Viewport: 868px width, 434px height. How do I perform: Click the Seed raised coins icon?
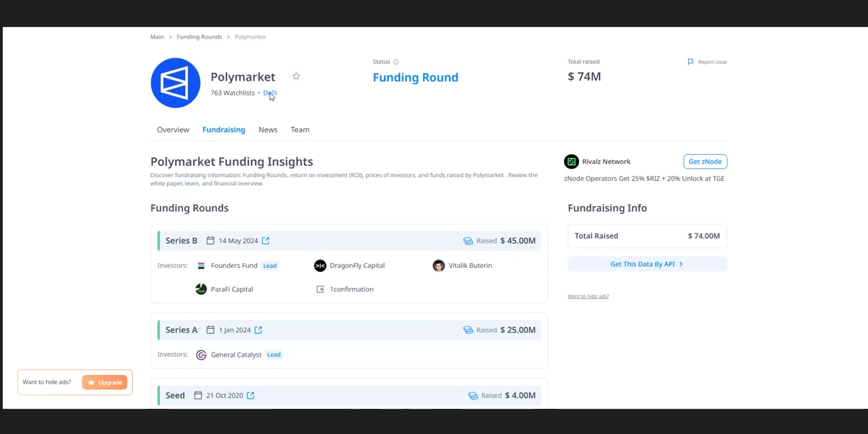[473, 395]
